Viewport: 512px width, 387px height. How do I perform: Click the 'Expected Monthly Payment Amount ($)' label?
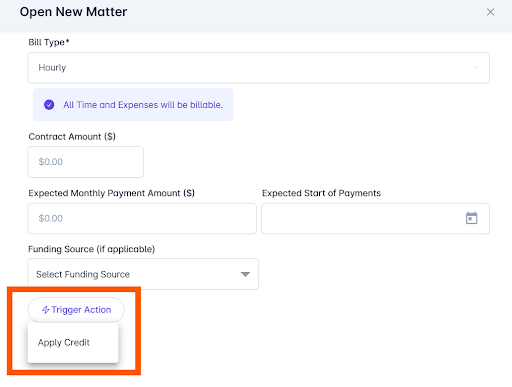point(111,193)
